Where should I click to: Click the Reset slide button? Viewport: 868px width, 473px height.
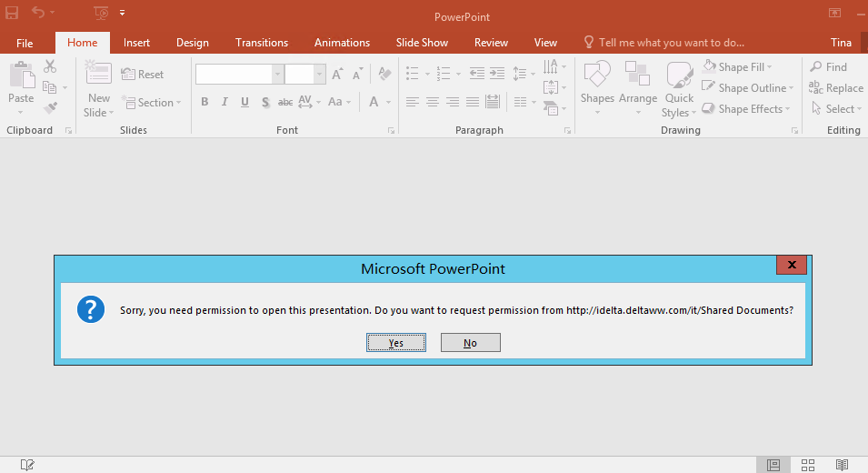point(143,75)
